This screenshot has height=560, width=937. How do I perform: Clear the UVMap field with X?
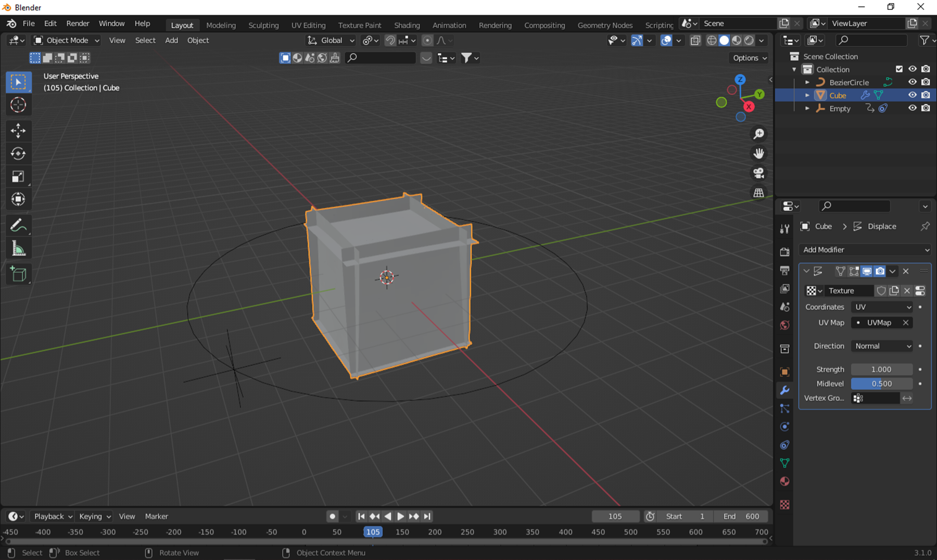(906, 323)
